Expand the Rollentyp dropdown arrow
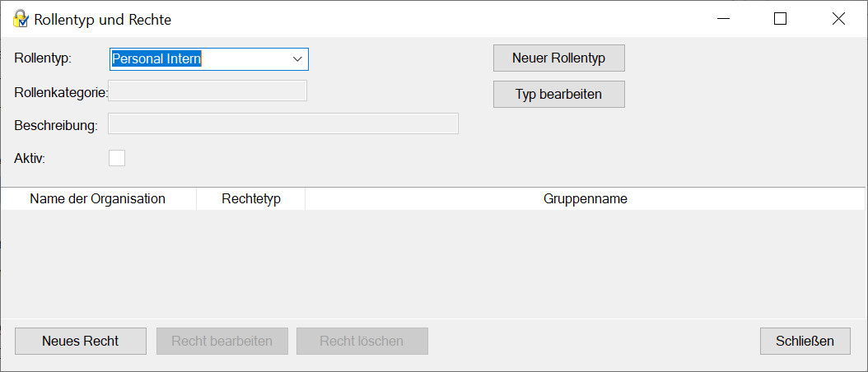Screen dimensions: 868x372 point(297,58)
